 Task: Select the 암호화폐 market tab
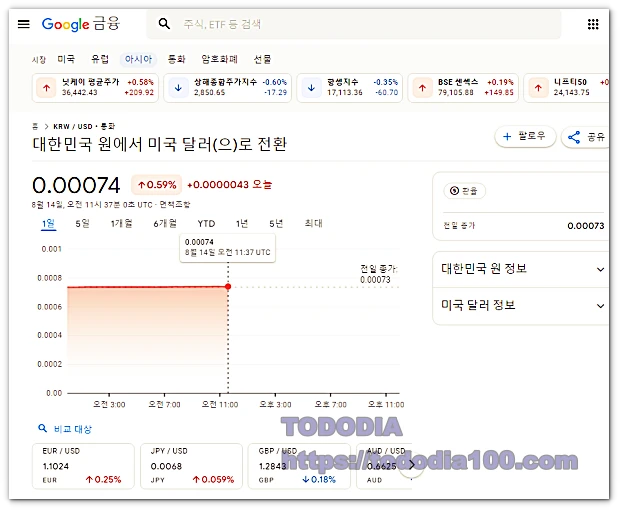[x=219, y=59]
